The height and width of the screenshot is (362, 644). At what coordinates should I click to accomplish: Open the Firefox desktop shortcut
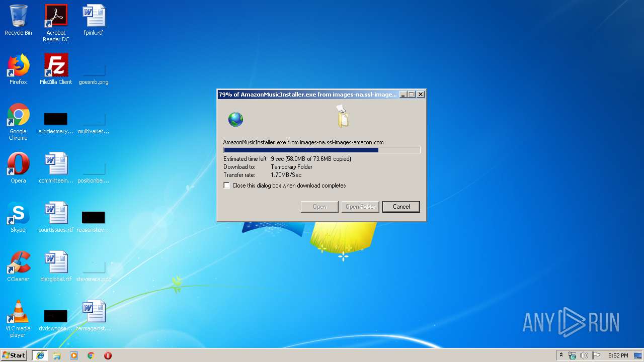(x=18, y=69)
